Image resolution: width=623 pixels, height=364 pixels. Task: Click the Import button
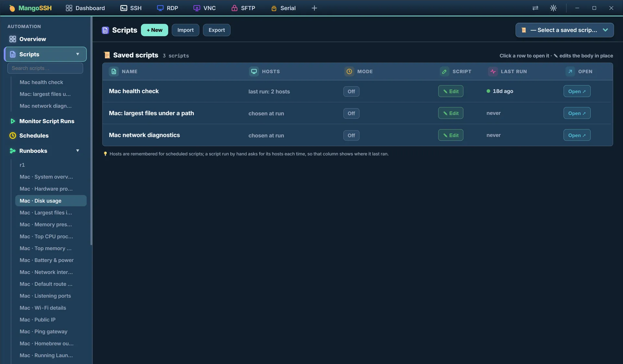185,30
